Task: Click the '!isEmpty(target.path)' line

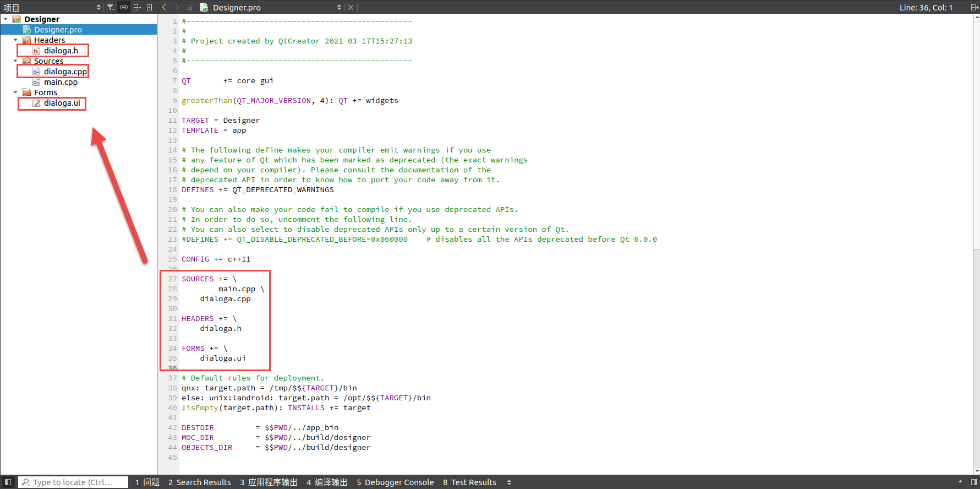Action: tap(276, 408)
